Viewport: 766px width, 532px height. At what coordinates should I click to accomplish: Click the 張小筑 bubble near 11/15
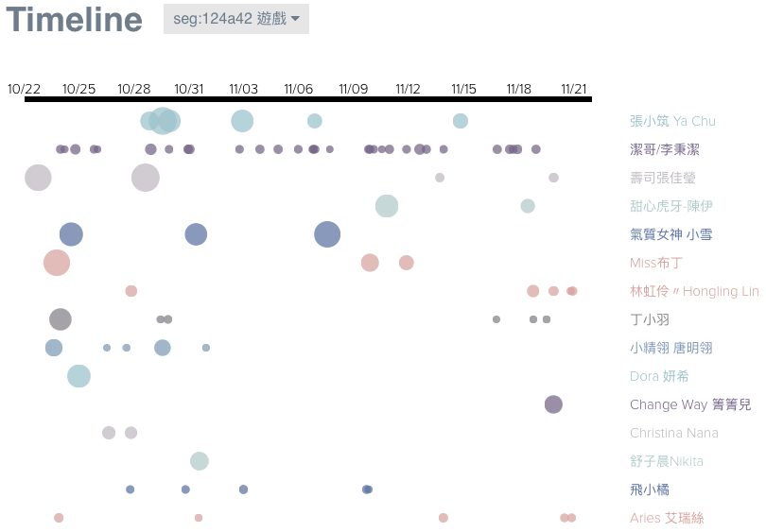click(x=460, y=121)
